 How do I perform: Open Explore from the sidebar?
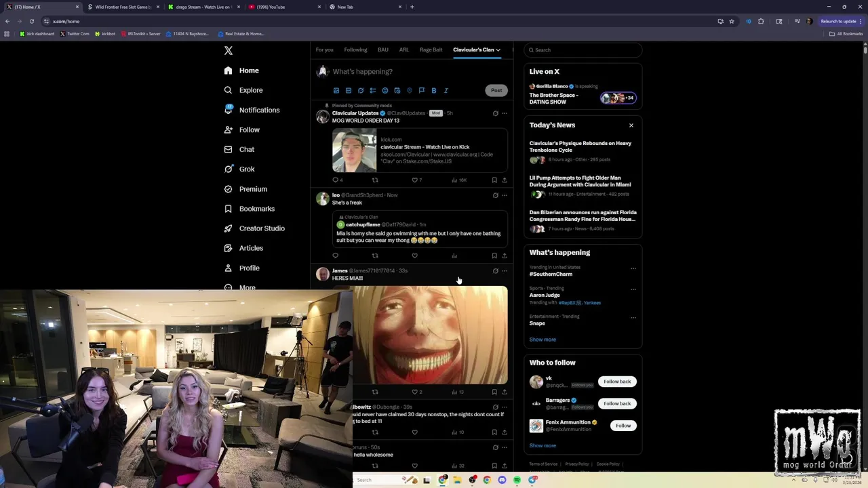point(243,90)
